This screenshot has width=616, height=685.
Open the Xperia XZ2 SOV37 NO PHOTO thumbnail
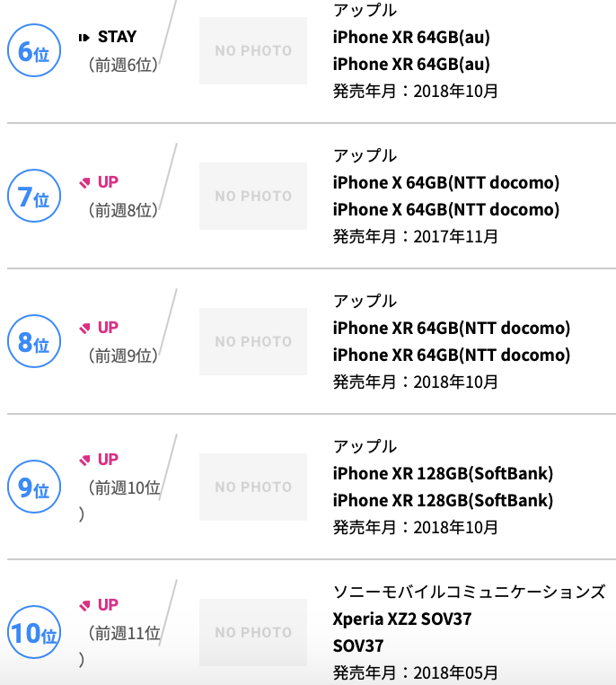click(253, 632)
